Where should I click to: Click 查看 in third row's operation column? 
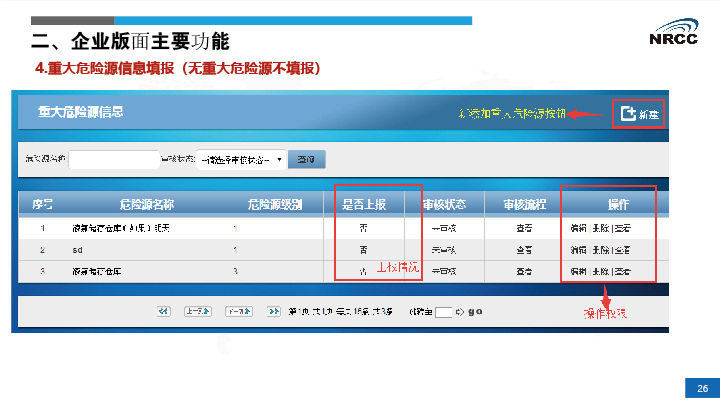621,271
